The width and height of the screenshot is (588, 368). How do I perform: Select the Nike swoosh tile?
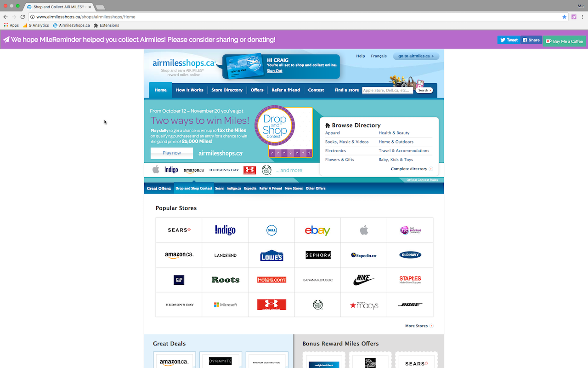(364, 280)
